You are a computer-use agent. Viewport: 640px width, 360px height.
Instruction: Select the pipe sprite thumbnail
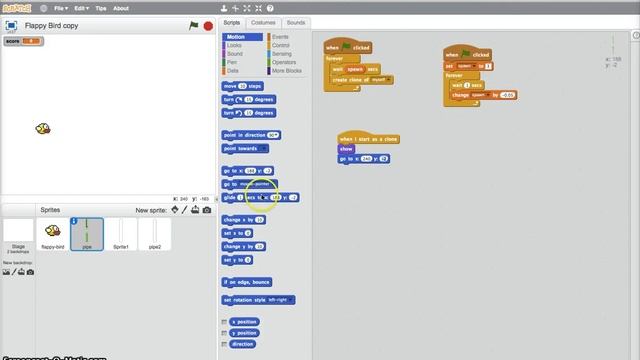click(x=87, y=234)
